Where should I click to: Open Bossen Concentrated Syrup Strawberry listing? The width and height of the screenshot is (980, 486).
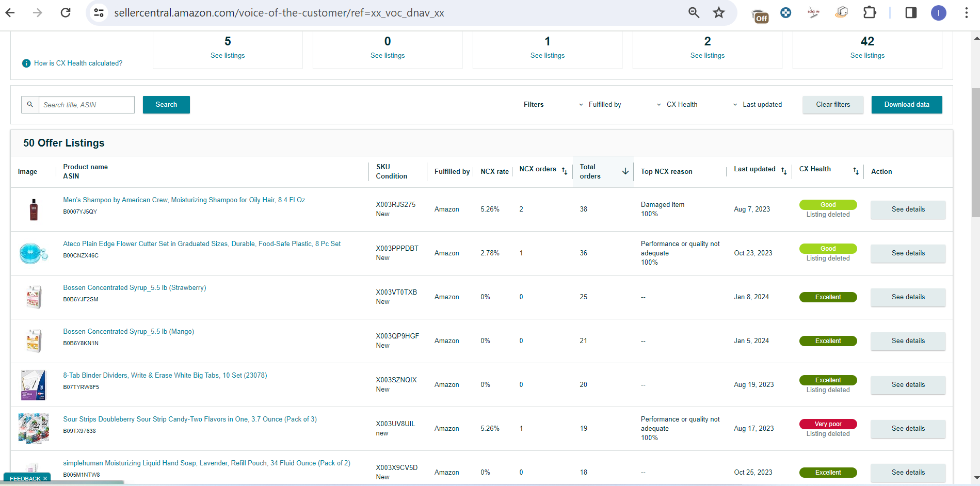pos(135,288)
